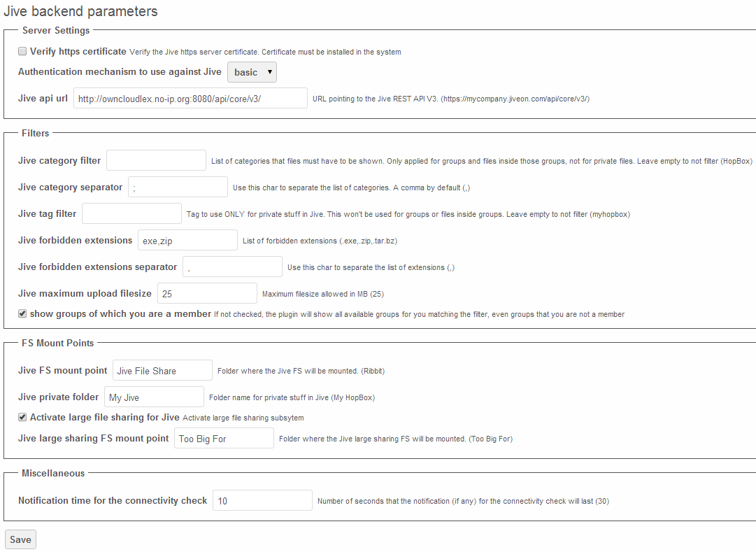This screenshot has height=552, width=756.
Task: Click the Jive category separator field
Action: 177,186
